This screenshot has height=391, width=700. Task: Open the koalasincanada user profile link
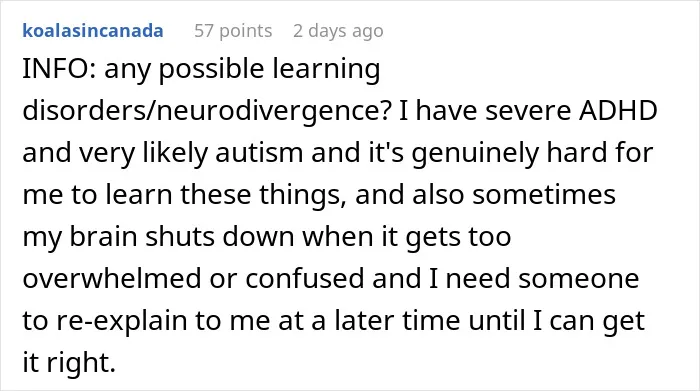coord(93,31)
